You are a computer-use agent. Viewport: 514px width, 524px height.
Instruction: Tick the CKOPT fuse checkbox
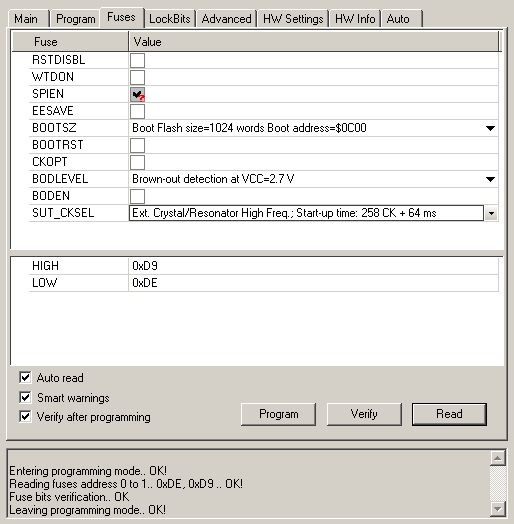pyautogui.click(x=137, y=162)
